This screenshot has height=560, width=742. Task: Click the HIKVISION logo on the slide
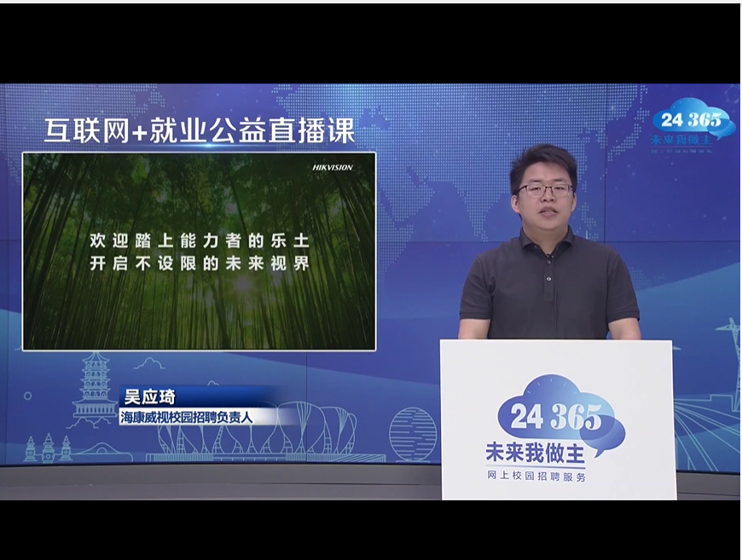tap(333, 167)
